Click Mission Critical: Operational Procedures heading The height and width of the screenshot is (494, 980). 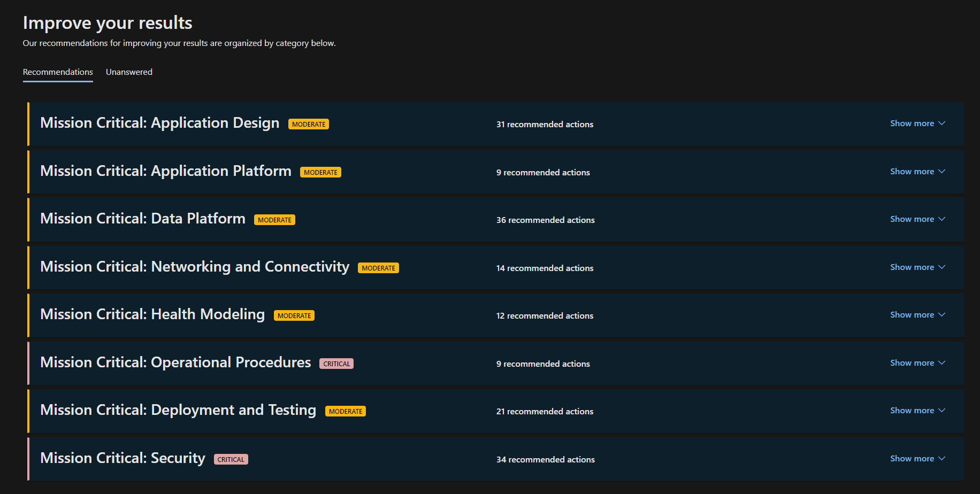point(175,362)
